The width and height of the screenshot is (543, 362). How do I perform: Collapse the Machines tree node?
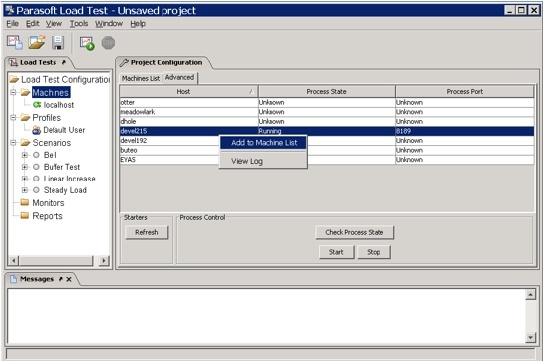point(13,92)
